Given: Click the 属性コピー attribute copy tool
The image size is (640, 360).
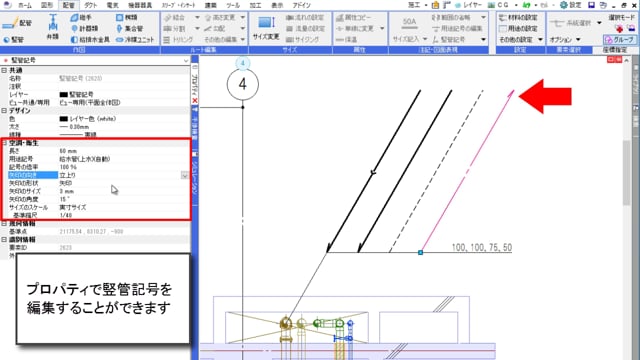Looking at the screenshot, I should pos(353,18).
